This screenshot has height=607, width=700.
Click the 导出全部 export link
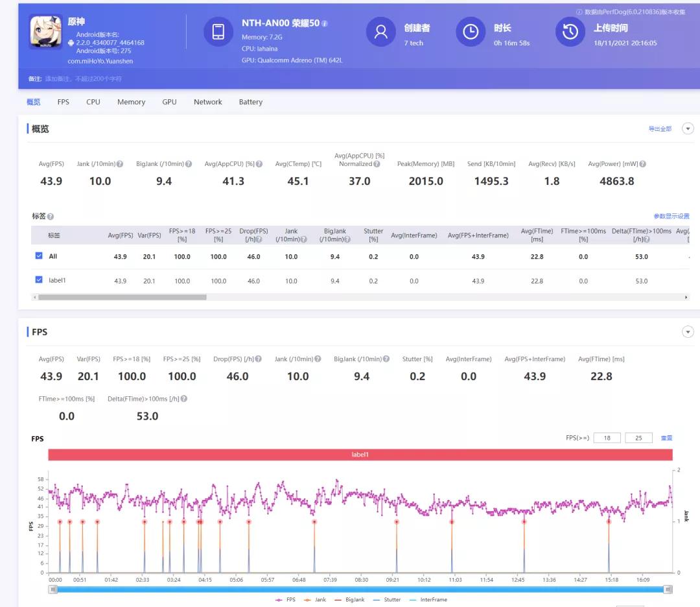[660, 128]
